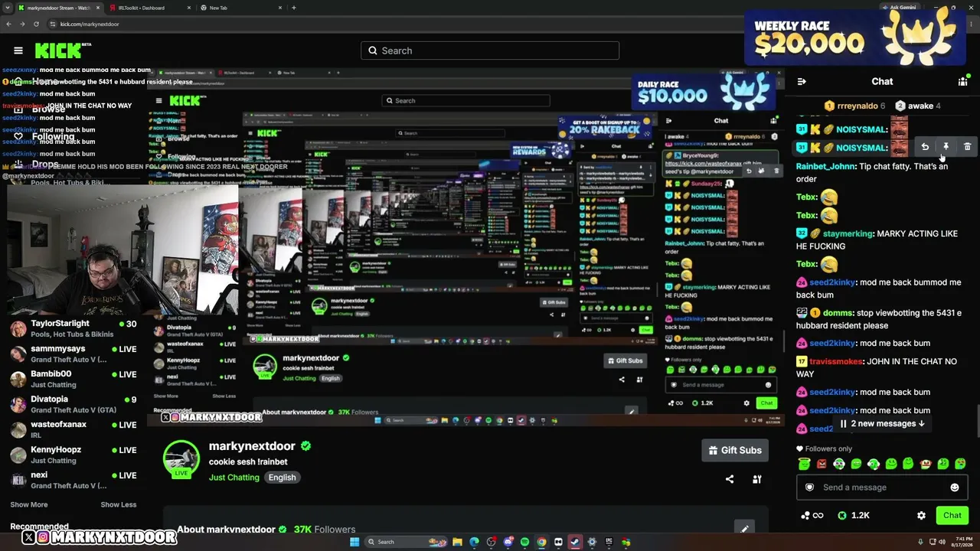Open domms's chat profile

point(838,313)
